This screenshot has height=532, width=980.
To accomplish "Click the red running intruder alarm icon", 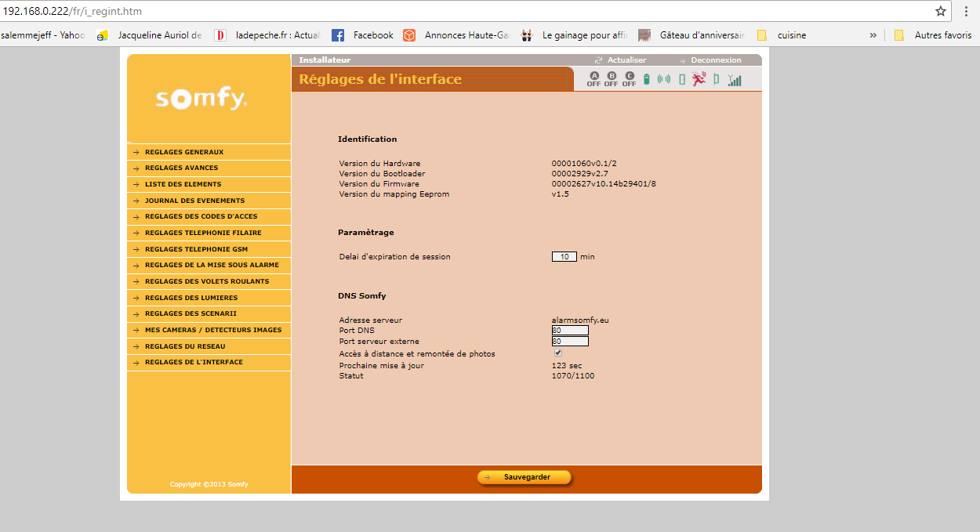I will 699,78.
